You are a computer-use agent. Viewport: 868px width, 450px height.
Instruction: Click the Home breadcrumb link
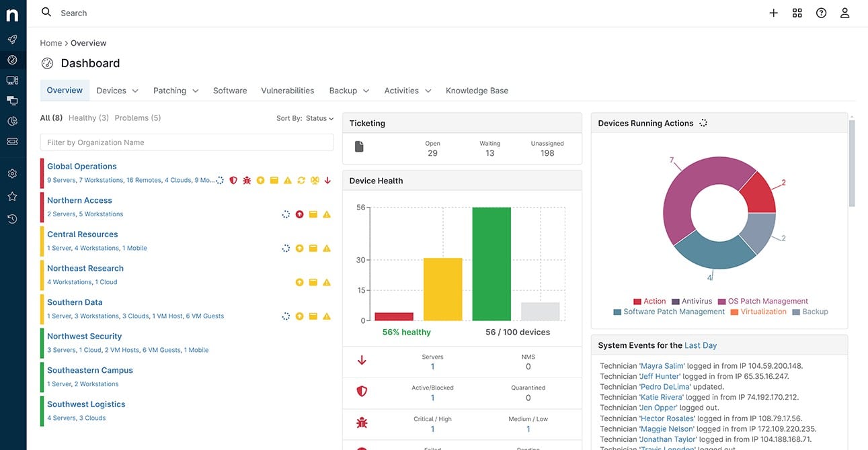[50, 43]
